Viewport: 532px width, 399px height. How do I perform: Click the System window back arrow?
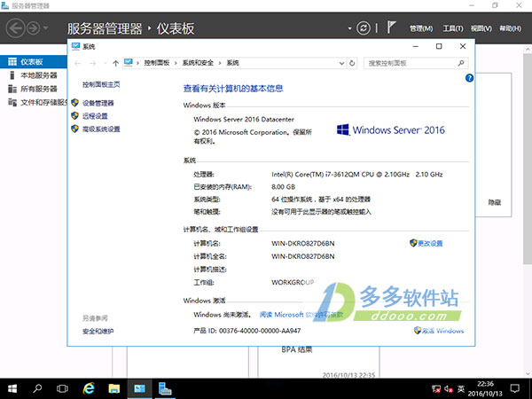click(x=78, y=63)
